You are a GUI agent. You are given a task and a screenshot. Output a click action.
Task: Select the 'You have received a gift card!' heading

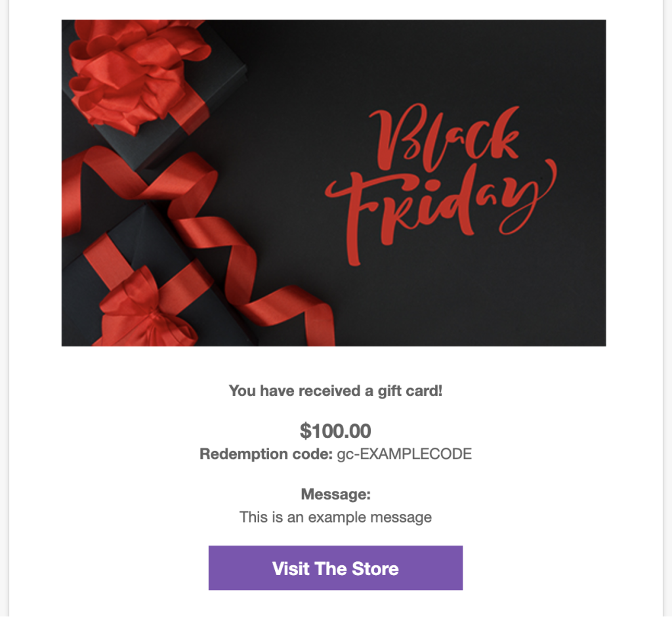click(x=335, y=391)
